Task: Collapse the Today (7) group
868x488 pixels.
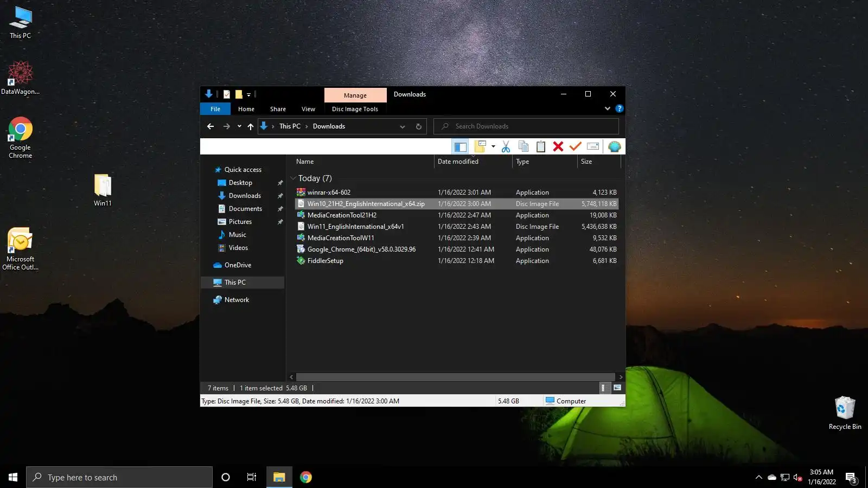Action: (293, 178)
